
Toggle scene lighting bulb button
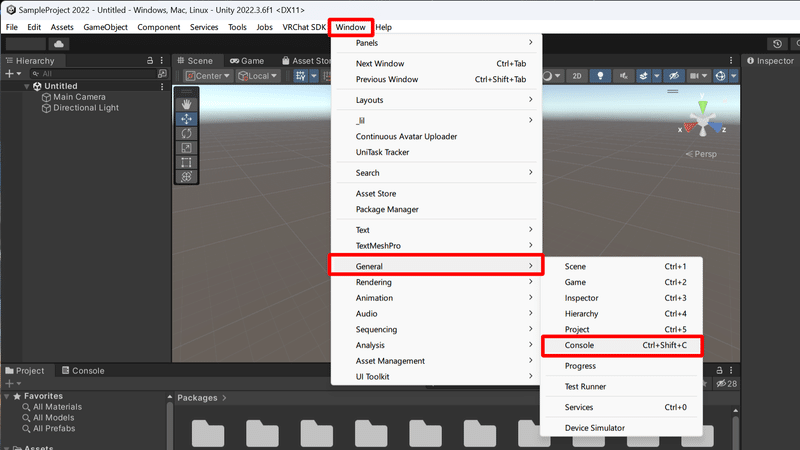(601, 76)
